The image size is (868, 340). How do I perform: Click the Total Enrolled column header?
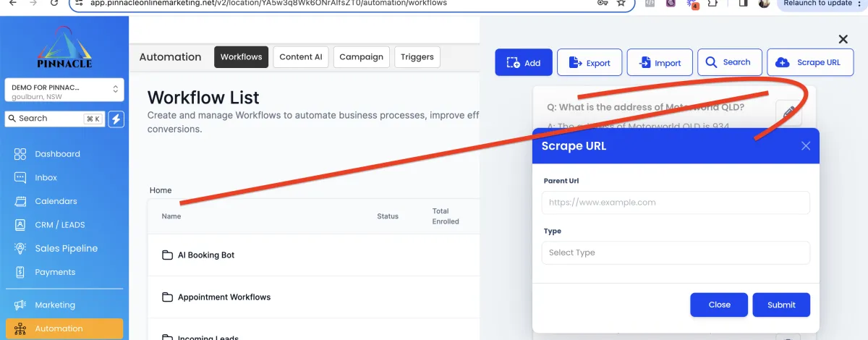click(446, 216)
